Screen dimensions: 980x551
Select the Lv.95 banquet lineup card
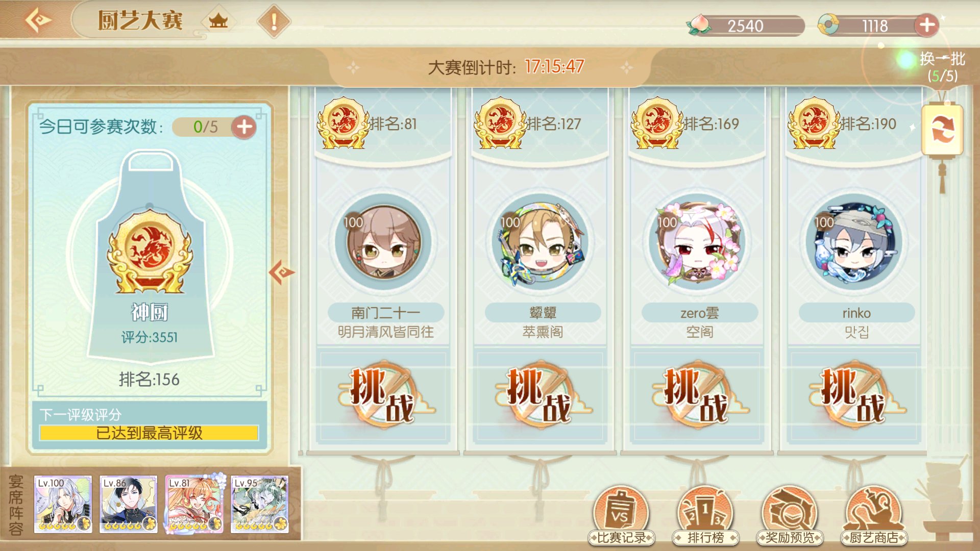(259, 504)
